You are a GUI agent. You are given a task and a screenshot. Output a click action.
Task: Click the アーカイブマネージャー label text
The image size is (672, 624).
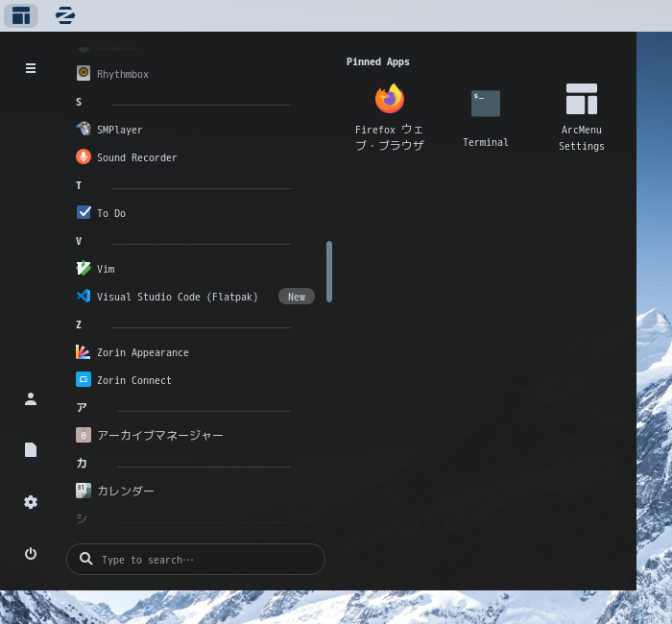pyautogui.click(x=160, y=436)
